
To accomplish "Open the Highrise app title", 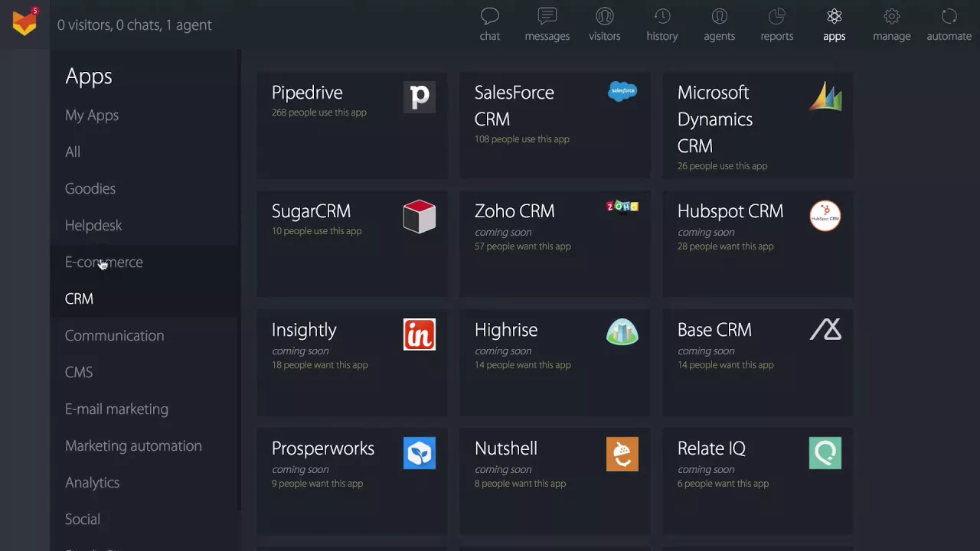I will pyautogui.click(x=506, y=330).
